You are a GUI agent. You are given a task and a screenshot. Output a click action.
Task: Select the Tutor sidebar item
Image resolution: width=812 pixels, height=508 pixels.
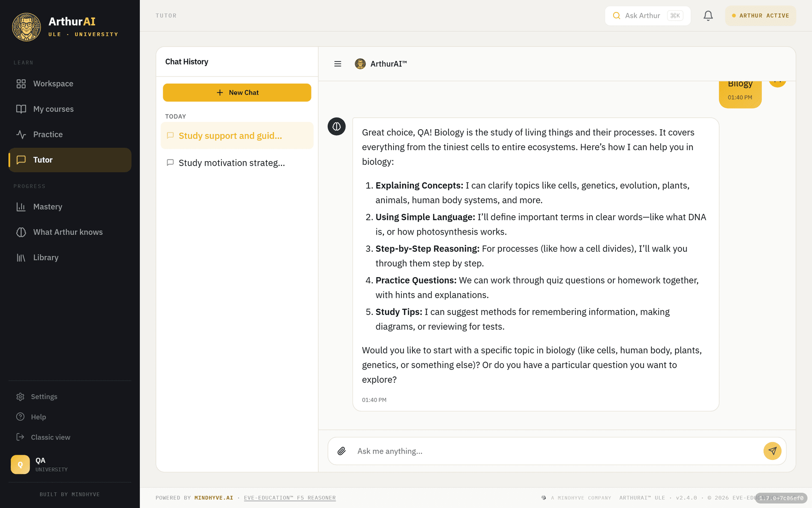point(70,160)
